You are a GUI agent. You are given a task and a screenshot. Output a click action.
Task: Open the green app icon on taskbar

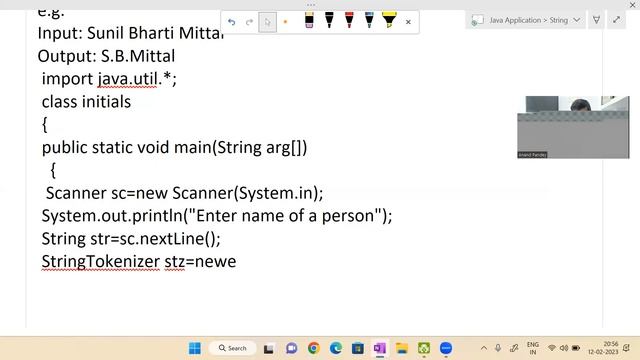coord(424,349)
